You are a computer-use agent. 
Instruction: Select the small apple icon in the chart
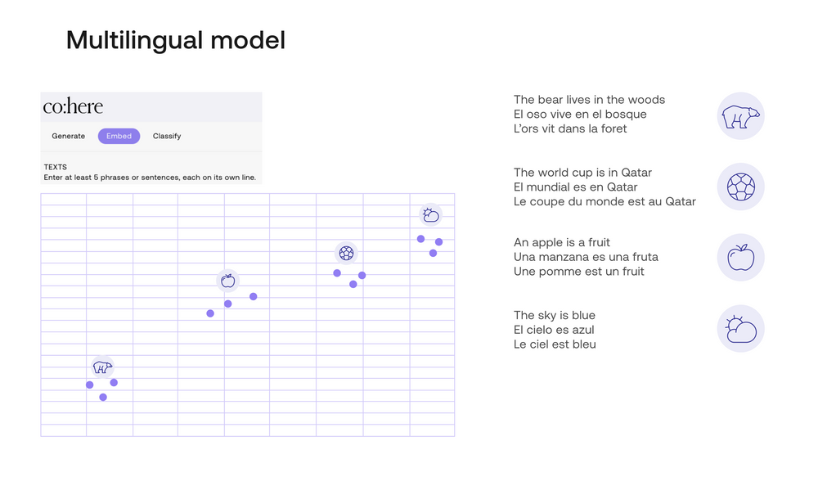tap(228, 281)
